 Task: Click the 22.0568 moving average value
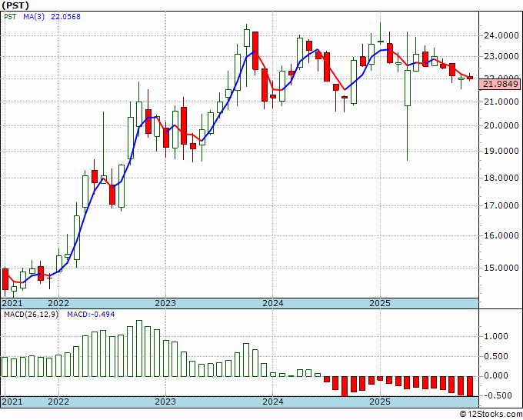(x=65, y=17)
